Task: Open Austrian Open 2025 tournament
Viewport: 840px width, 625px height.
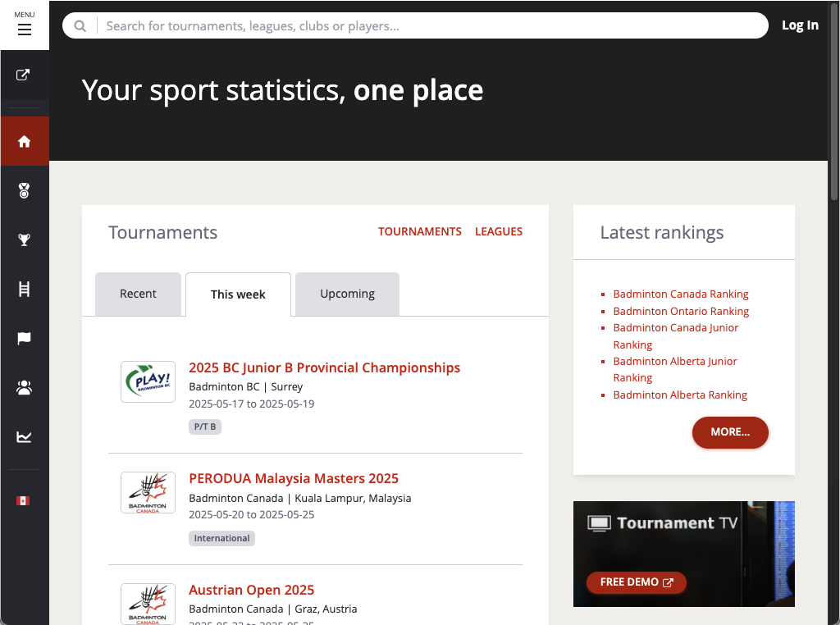Action: 251,590
